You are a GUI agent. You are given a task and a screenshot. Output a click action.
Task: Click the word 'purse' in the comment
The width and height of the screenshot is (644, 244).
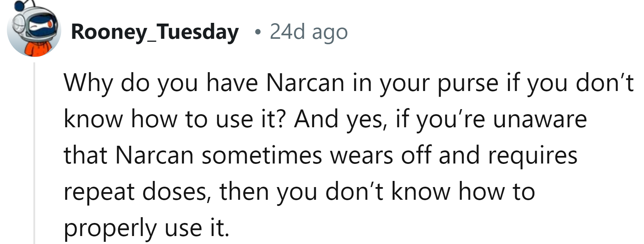[468, 83]
